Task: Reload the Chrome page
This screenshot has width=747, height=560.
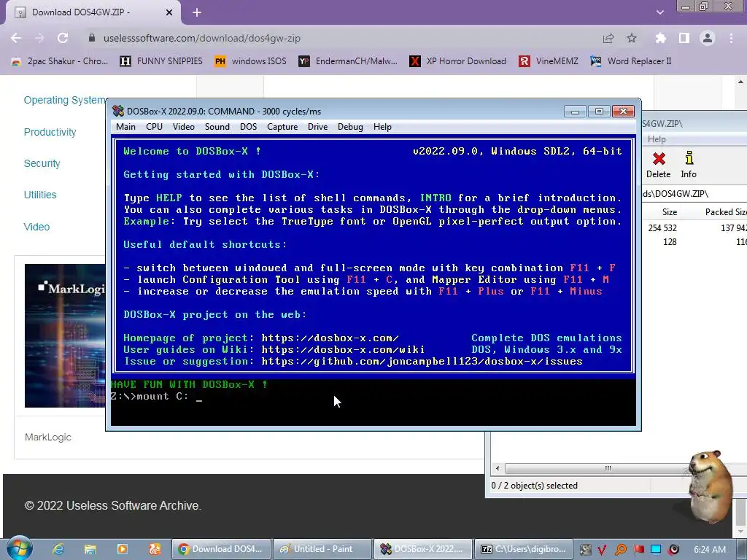Action: click(63, 38)
